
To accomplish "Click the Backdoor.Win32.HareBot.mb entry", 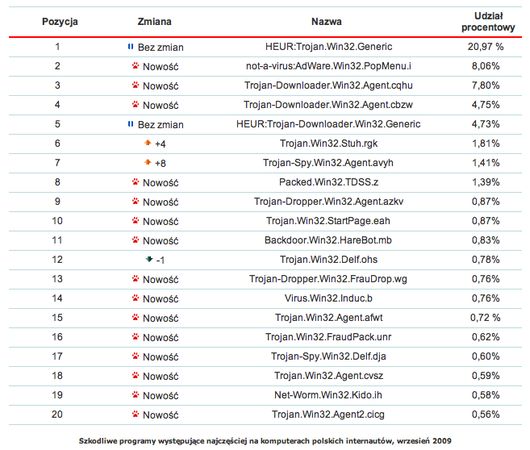I will (328, 240).
